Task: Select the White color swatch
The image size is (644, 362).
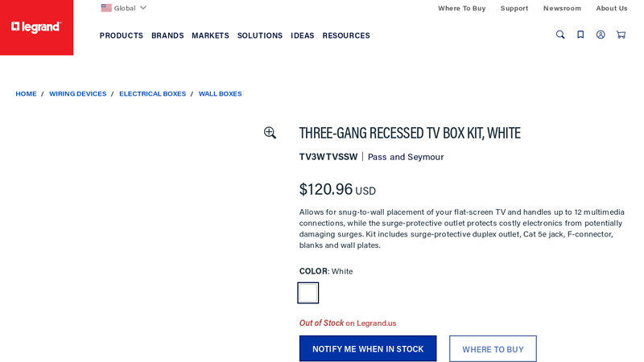Action: 308,293
